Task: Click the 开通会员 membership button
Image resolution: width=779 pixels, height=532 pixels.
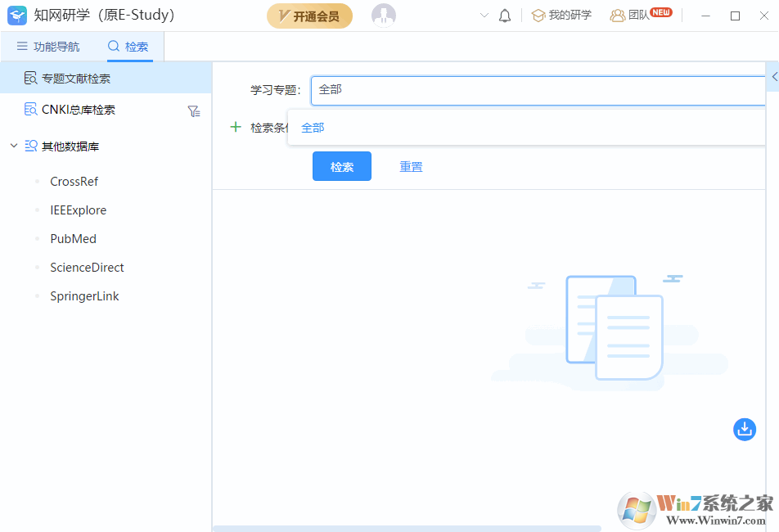Action: coord(309,16)
